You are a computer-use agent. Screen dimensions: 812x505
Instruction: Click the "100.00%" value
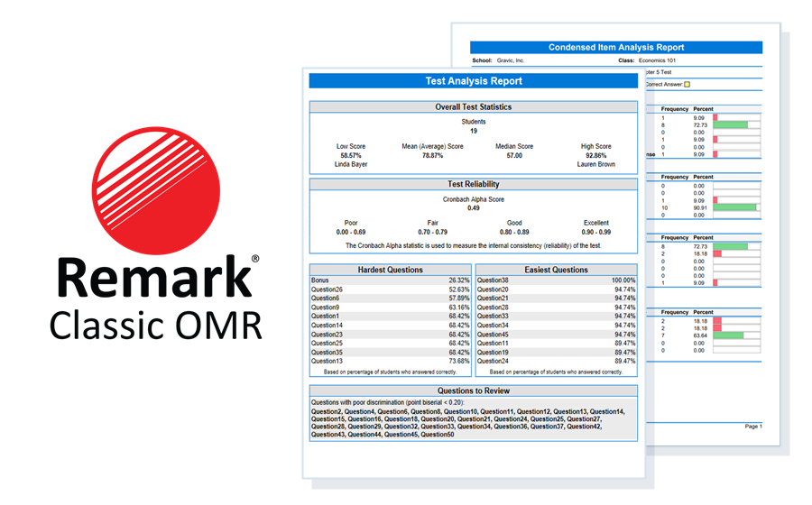(x=623, y=280)
